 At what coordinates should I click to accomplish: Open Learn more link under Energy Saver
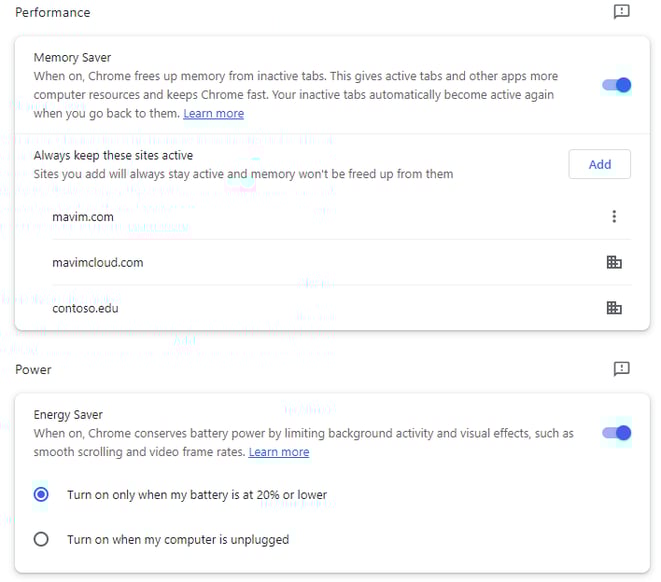[279, 452]
